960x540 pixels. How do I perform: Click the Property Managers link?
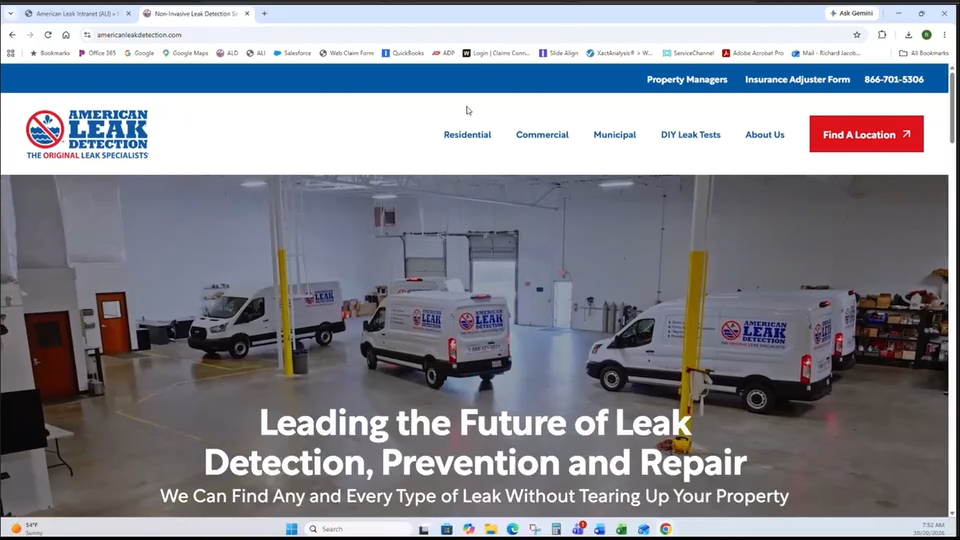(687, 80)
